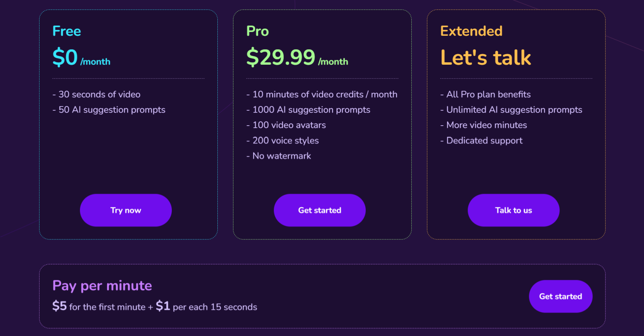Click the $0 /month price
644x336 pixels.
tap(81, 58)
